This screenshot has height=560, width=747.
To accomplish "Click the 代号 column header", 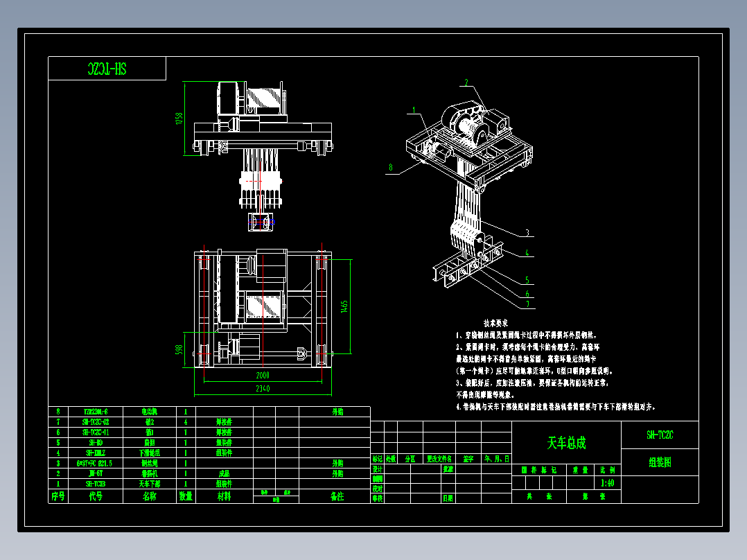I will point(96,496).
